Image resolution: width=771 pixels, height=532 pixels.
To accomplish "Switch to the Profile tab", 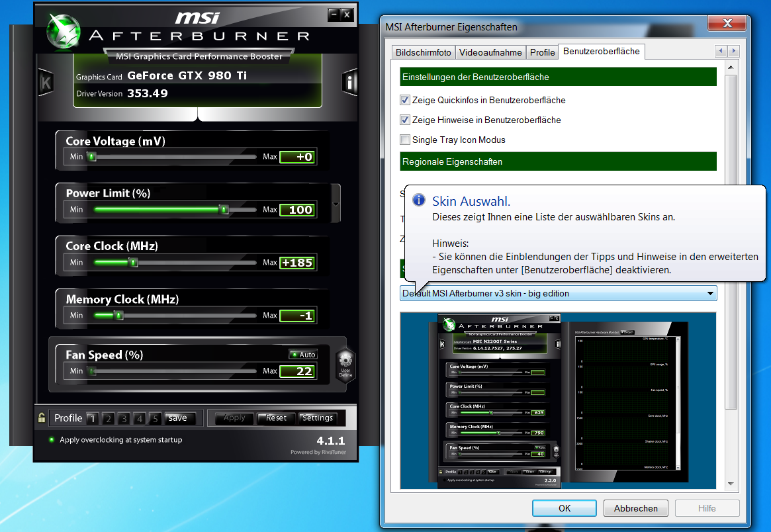I will 543,53.
